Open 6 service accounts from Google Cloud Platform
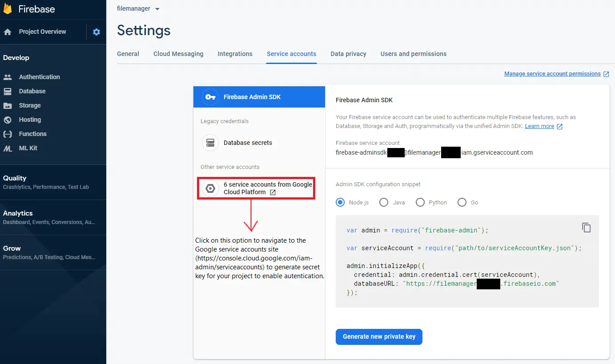615x364 pixels. [x=256, y=188]
